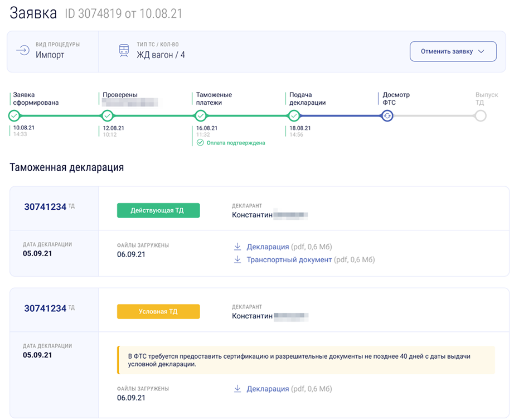
Task: Click the Выпуск ТД pending step marker
Action: point(481,116)
